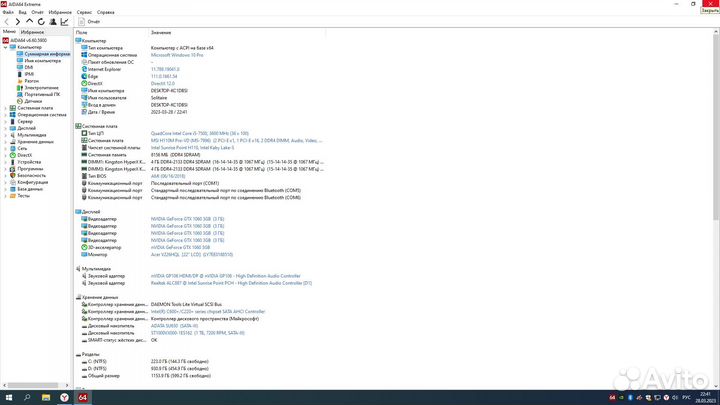Switch to the Избранное sidebar tab
The width and height of the screenshot is (720, 405).
click(32, 32)
